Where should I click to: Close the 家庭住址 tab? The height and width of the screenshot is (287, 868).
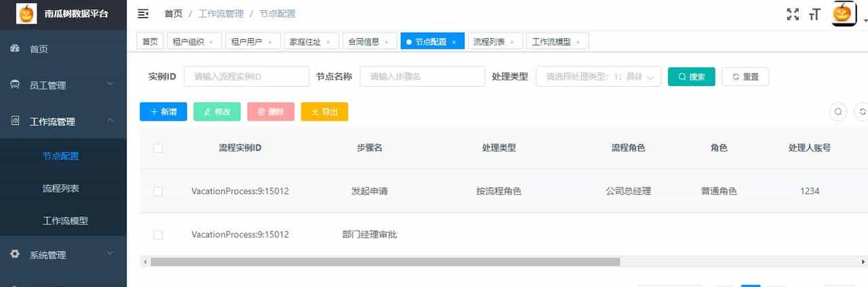328,42
